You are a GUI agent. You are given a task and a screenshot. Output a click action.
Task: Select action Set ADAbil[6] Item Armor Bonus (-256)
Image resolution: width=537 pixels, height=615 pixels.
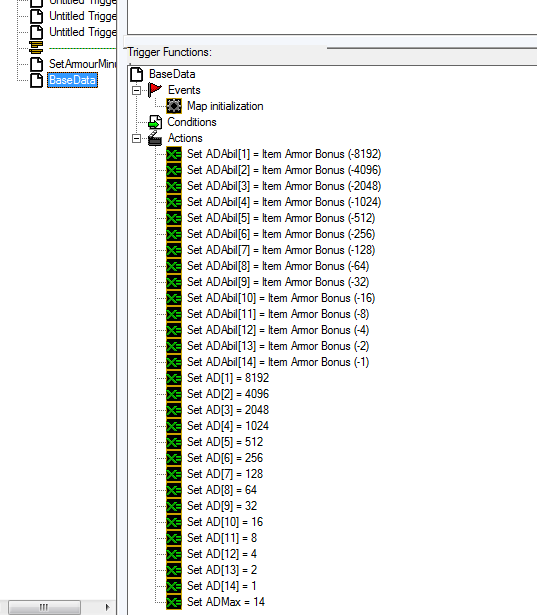[x=281, y=234]
